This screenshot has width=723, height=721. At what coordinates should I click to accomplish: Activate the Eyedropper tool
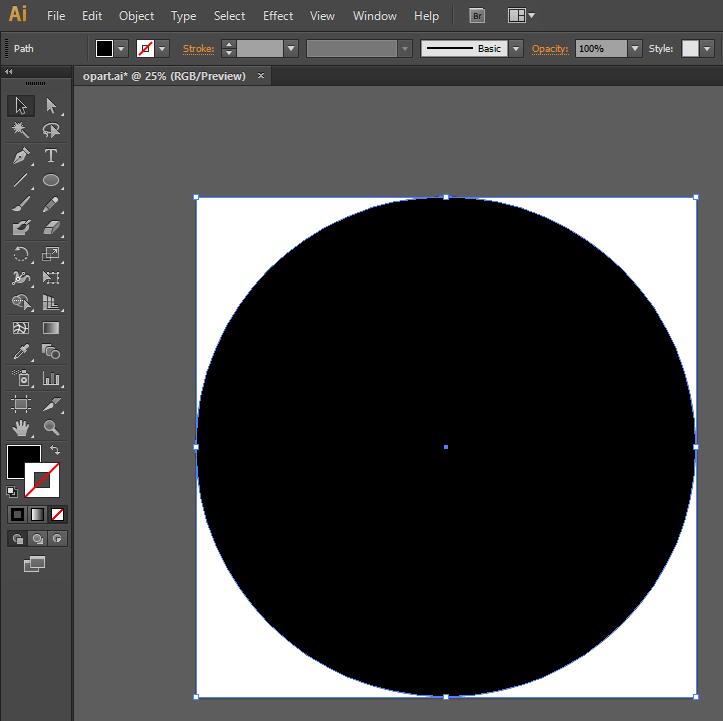(21, 352)
